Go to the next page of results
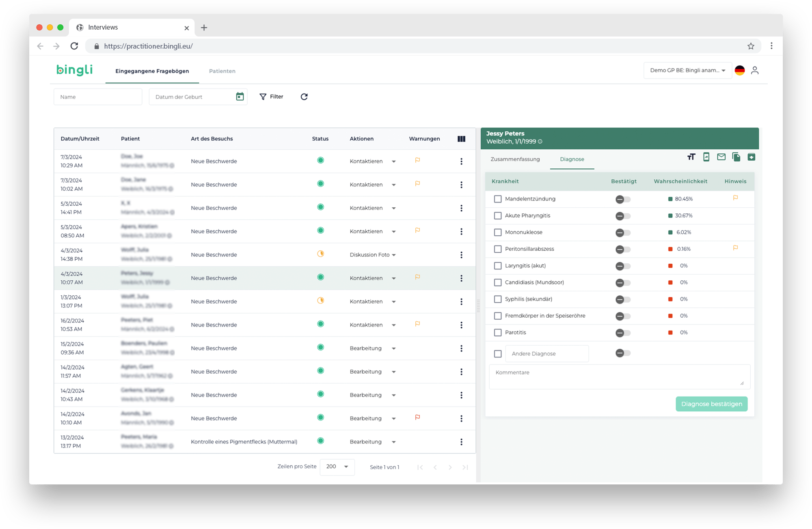The width and height of the screenshot is (812, 529). 450,467
